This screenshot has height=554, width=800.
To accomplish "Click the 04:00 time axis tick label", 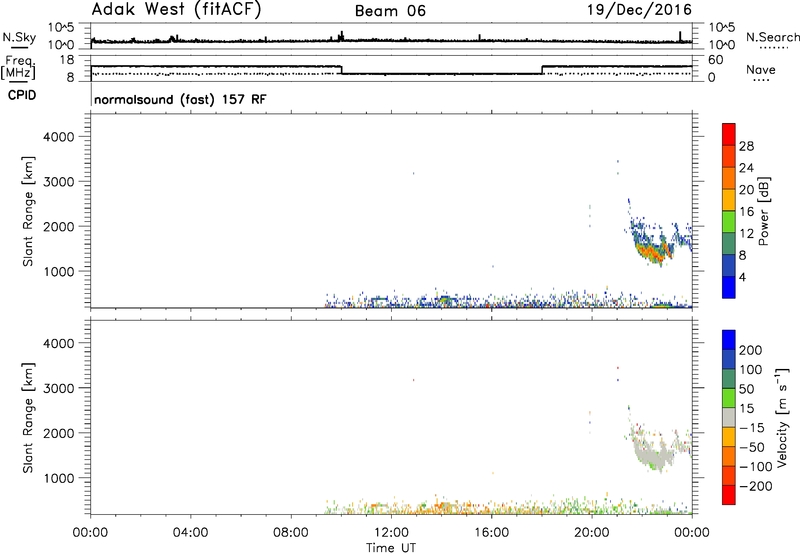I will coord(190,533).
